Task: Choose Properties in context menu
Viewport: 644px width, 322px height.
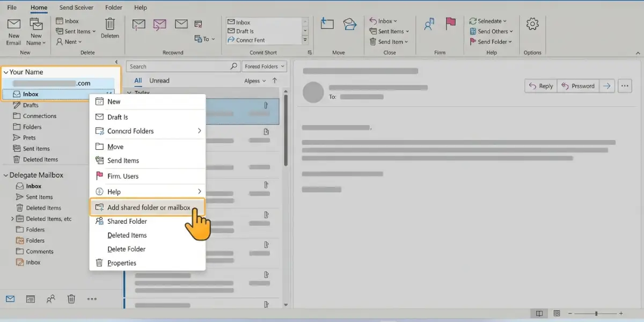Action: (148, 263)
